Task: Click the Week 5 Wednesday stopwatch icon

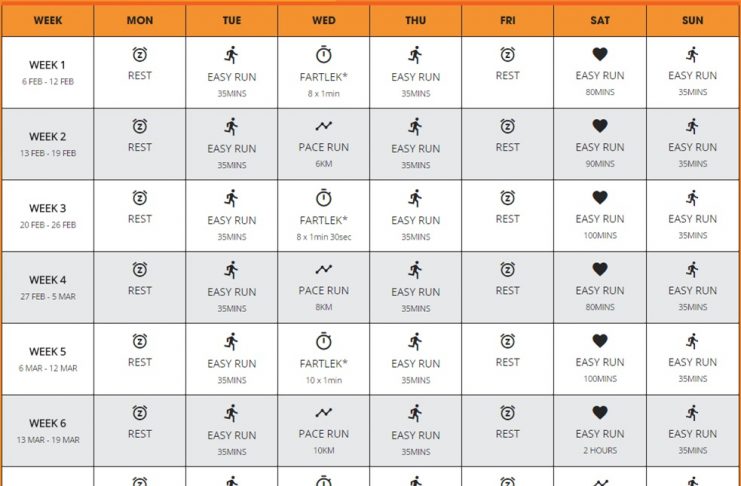Action: [324, 341]
